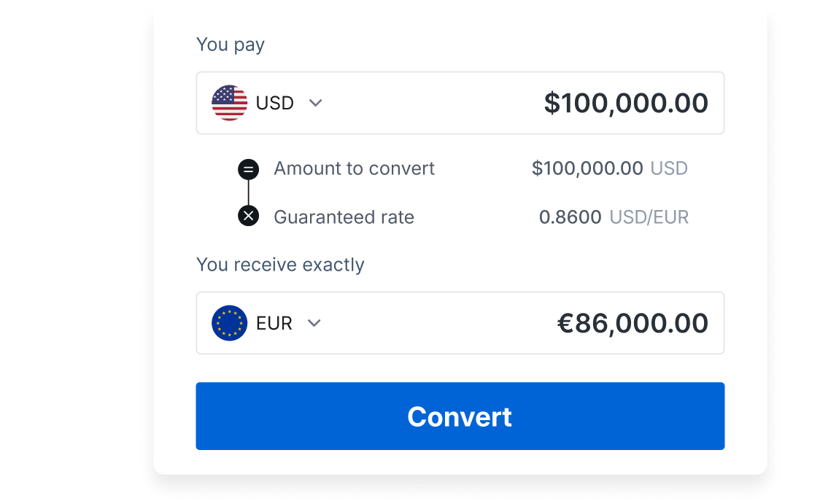Select the EUR currency code label

click(x=274, y=323)
